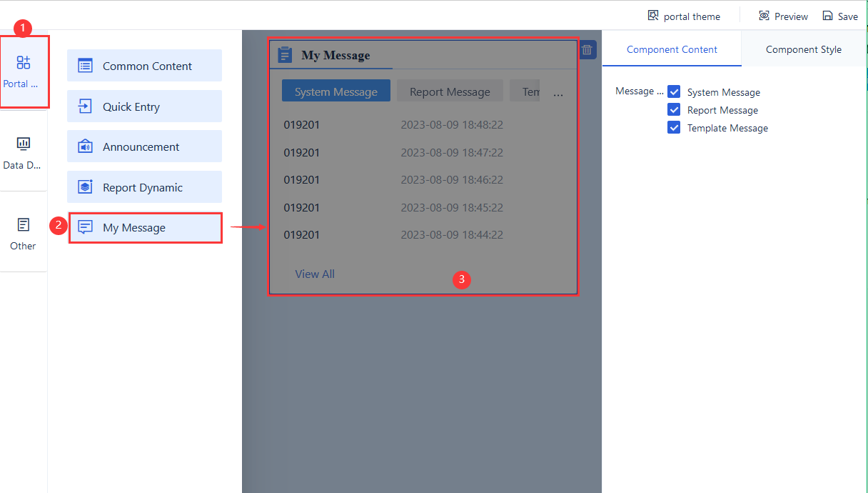
Task: Click the View All link
Action: [x=314, y=274]
